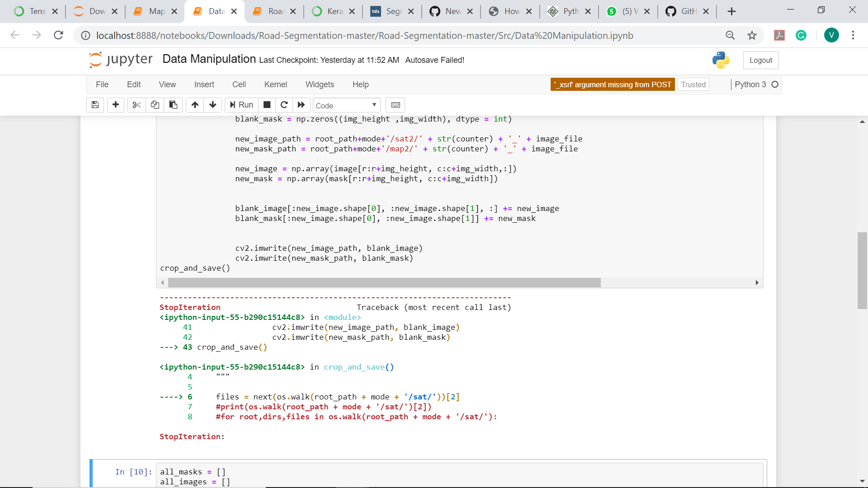Paste a cell using the paste icon
The width and height of the screenshot is (868, 488).
click(173, 105)
